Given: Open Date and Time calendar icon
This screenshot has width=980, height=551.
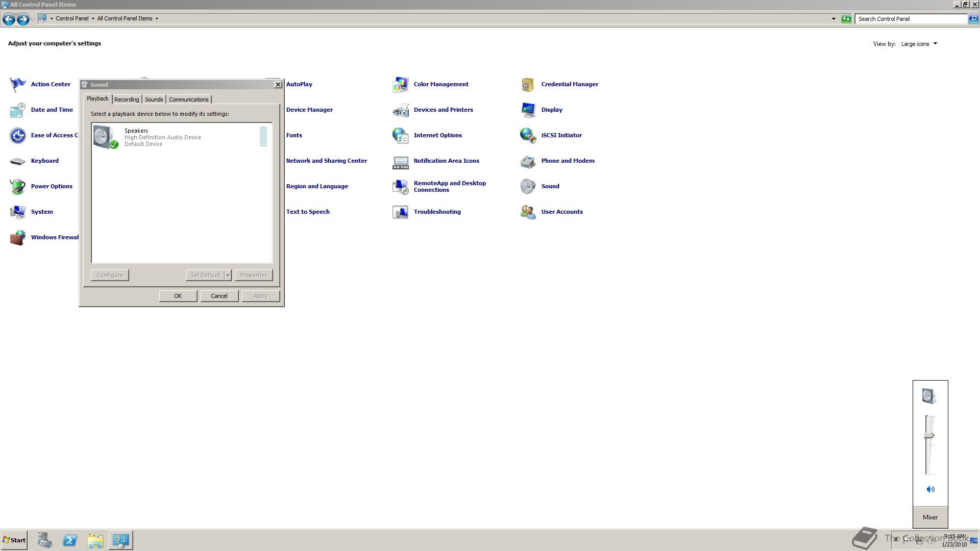Looking at the screenshot, I should click(18, 110).
